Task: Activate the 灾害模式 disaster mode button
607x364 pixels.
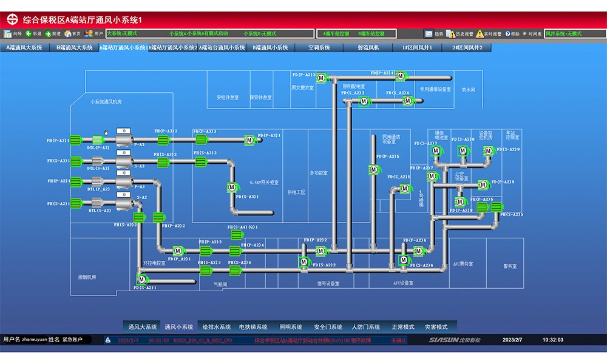Action: point(436,327)
